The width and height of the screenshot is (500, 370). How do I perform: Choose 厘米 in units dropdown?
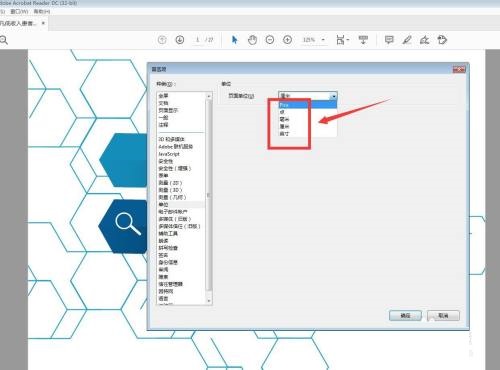pos(308,127)
